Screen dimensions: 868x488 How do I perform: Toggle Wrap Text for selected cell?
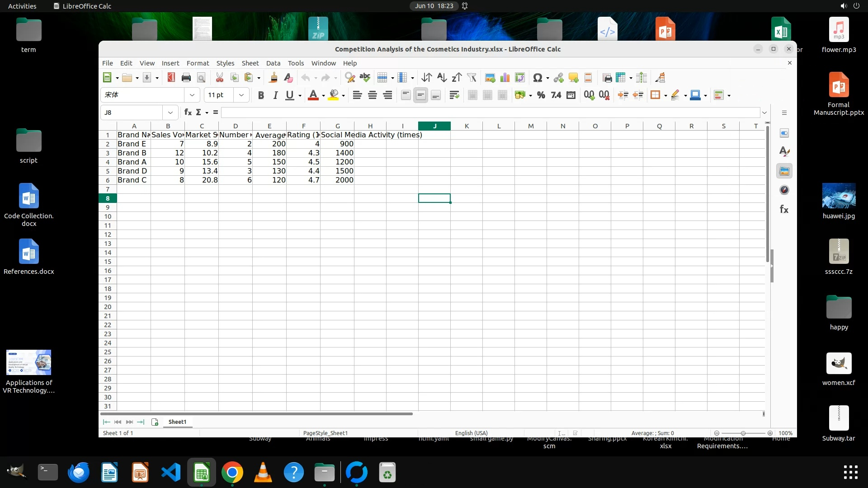[454, 95]
